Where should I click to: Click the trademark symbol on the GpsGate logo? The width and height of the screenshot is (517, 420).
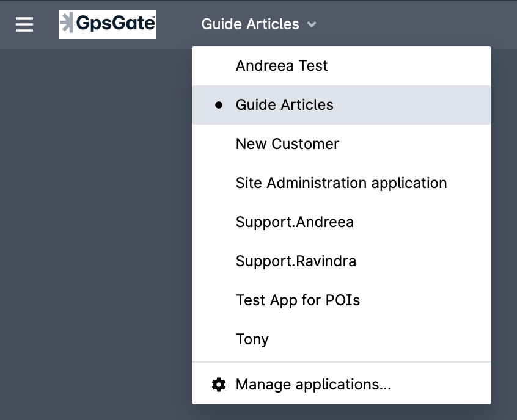pyautogui.click(x=152, y=17)
